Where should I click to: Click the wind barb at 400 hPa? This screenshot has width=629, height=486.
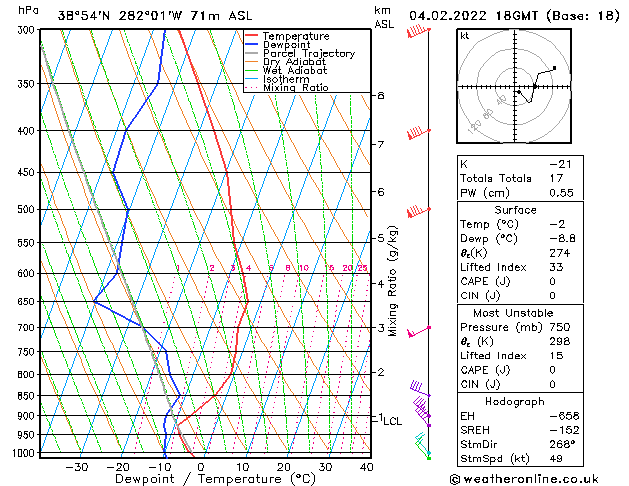(418, 133)
